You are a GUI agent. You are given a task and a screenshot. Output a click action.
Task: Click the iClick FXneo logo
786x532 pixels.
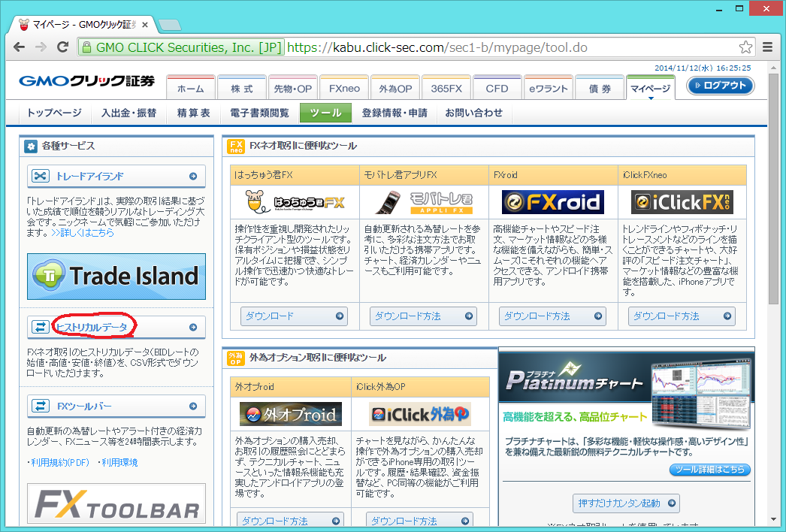682,201
